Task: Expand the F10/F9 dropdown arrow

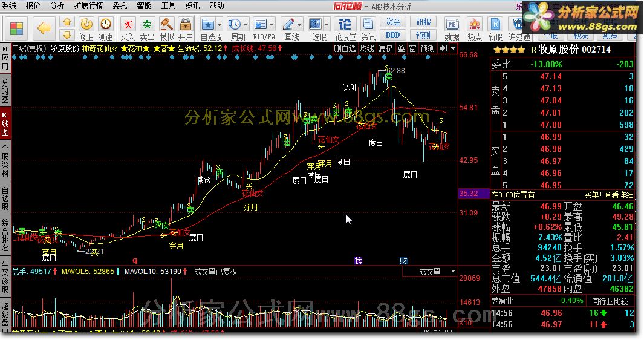Action: (x=272, y=25)
